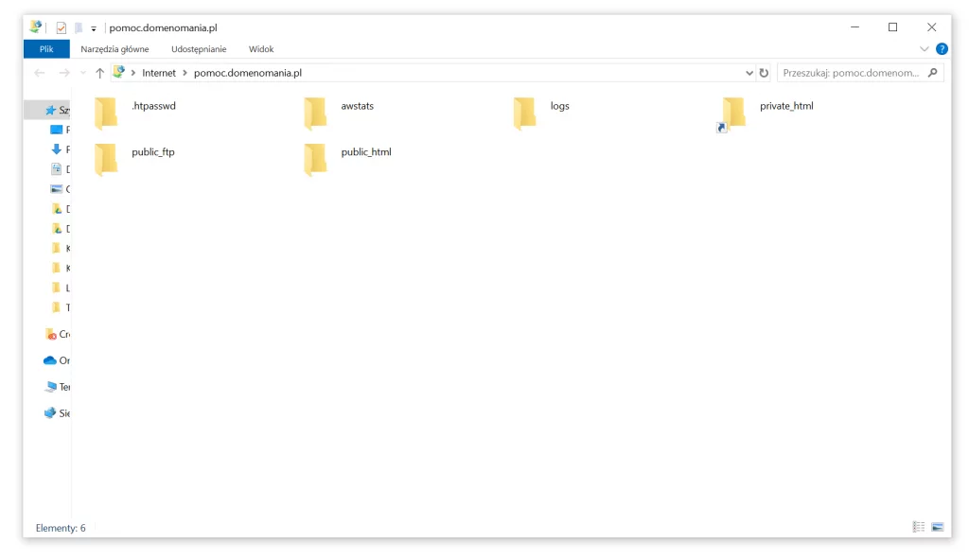Image resolution: width=969 pixels, height=560 pixels.
Task: Click Internet in the address path
Action: [x=159, y=73]
